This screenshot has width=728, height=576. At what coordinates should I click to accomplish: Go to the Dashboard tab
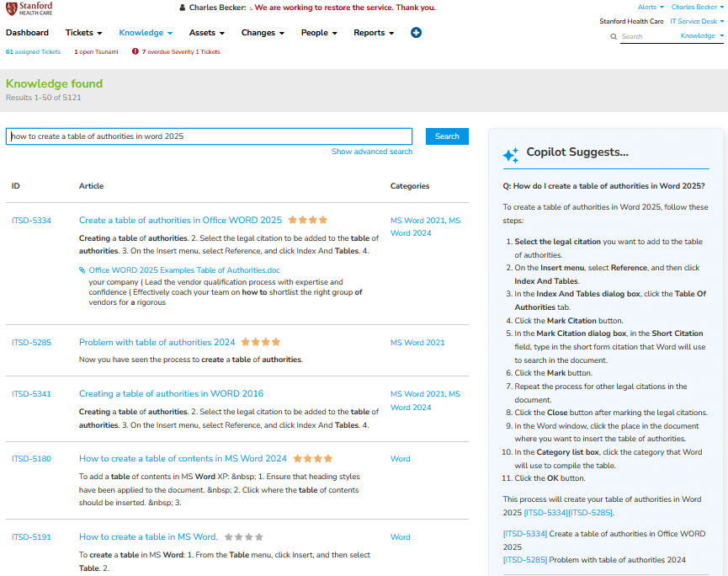[27, 33]
